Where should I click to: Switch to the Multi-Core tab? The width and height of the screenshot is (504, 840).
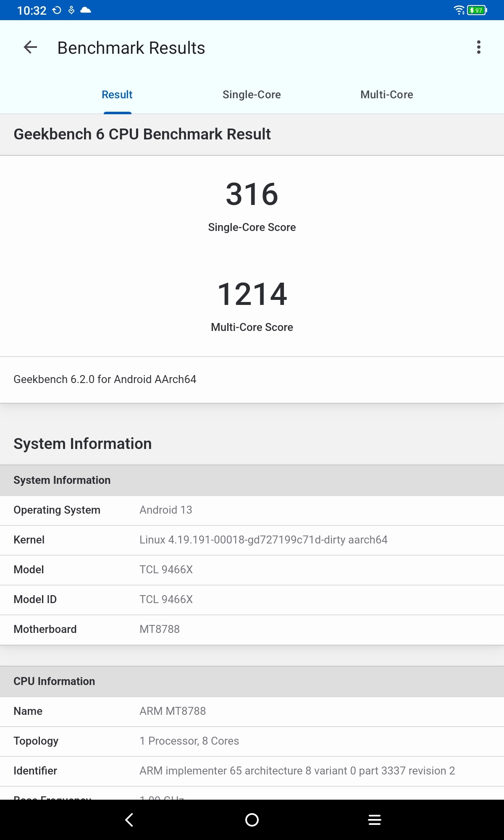[386, 95]
